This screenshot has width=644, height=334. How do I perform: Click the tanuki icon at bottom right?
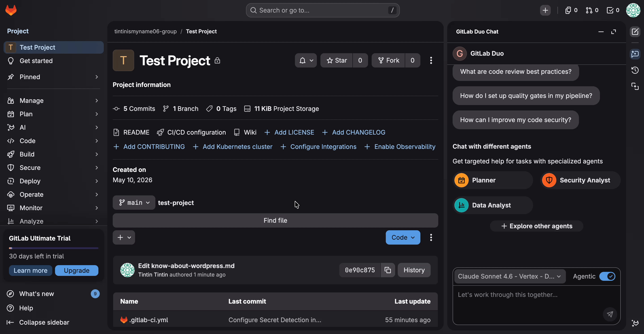pyautogui.click(x=635, y=323)
